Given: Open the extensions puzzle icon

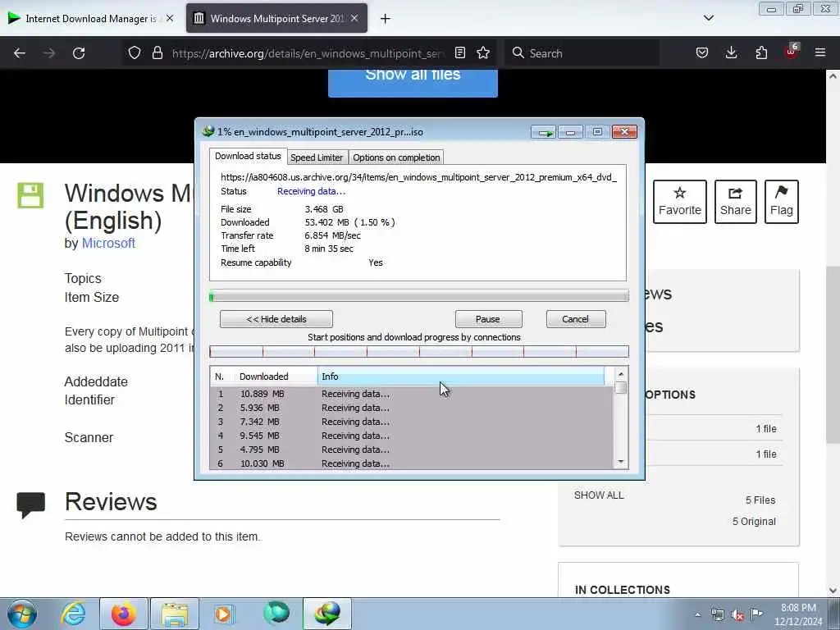Looking at the screenshot, I should tap(761, 53).
